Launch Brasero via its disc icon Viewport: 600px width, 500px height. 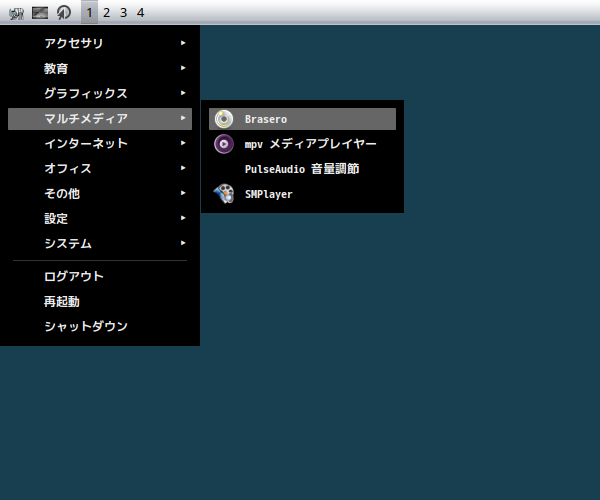point(224,119)
